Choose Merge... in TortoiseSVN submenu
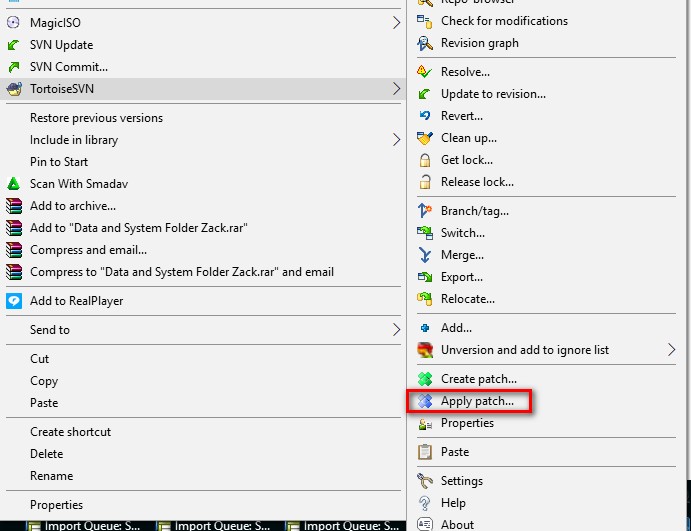Image resolution: width=691 pixels, height=531 pixels. pos(462,255)
